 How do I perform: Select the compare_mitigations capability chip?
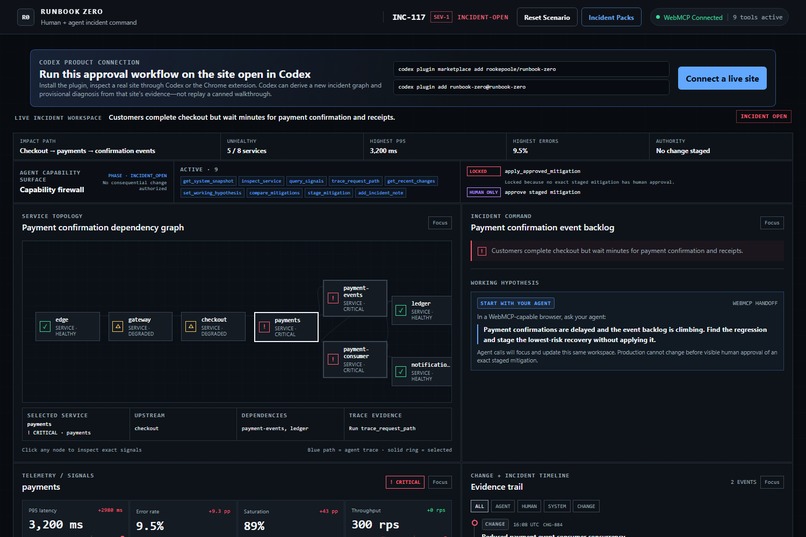click(x=274, y=193)
